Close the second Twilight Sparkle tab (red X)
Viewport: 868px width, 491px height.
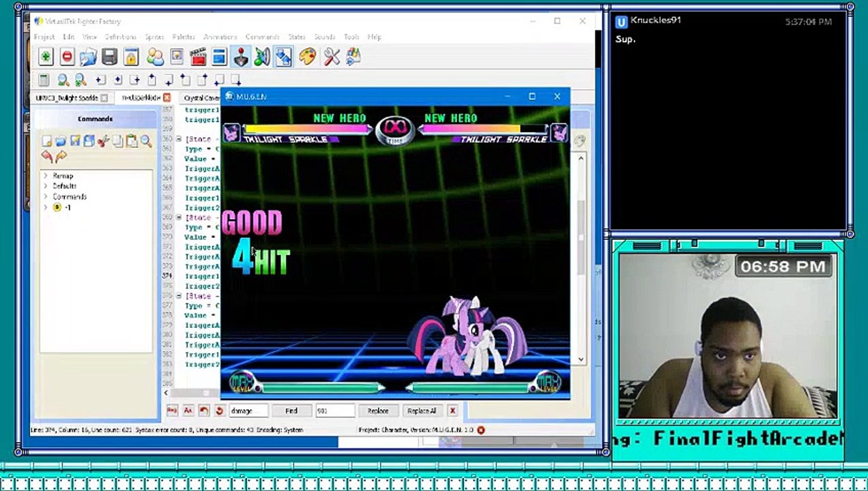tap(167, 98)
